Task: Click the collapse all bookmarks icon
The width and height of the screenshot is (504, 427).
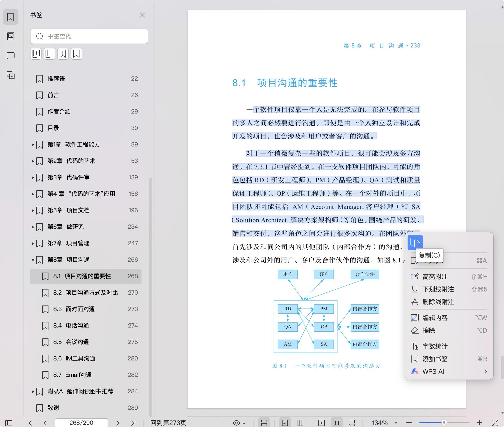Action: tap(49, 54)
